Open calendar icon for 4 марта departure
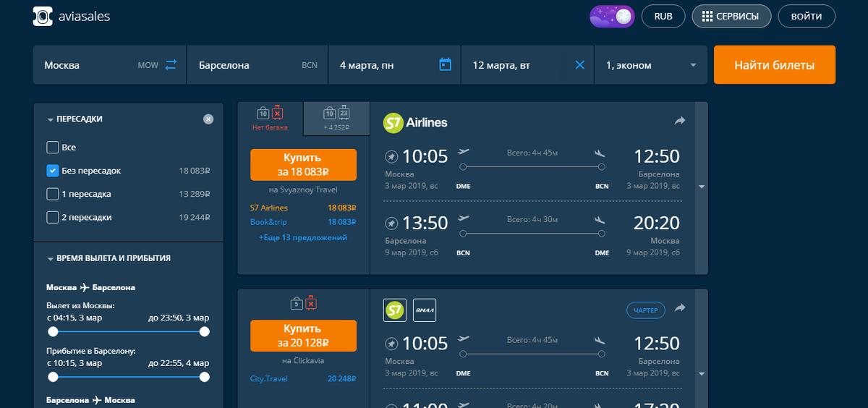This screenshot has width=868, height=408. click(x=446, y=65)
